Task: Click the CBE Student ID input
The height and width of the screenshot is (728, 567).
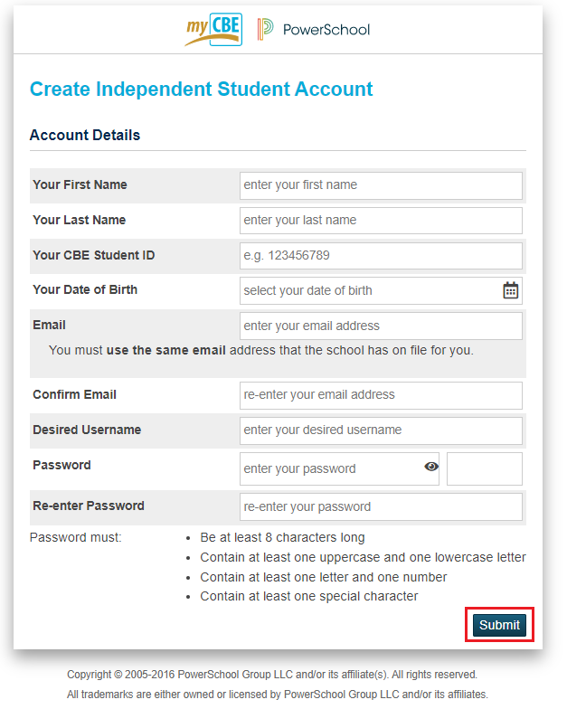Action: tap(381, 256)
